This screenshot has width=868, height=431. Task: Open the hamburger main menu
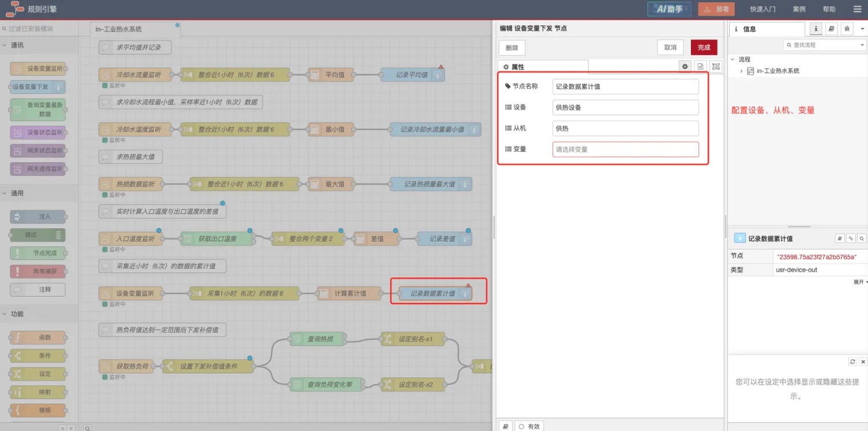tap(857, 9)
